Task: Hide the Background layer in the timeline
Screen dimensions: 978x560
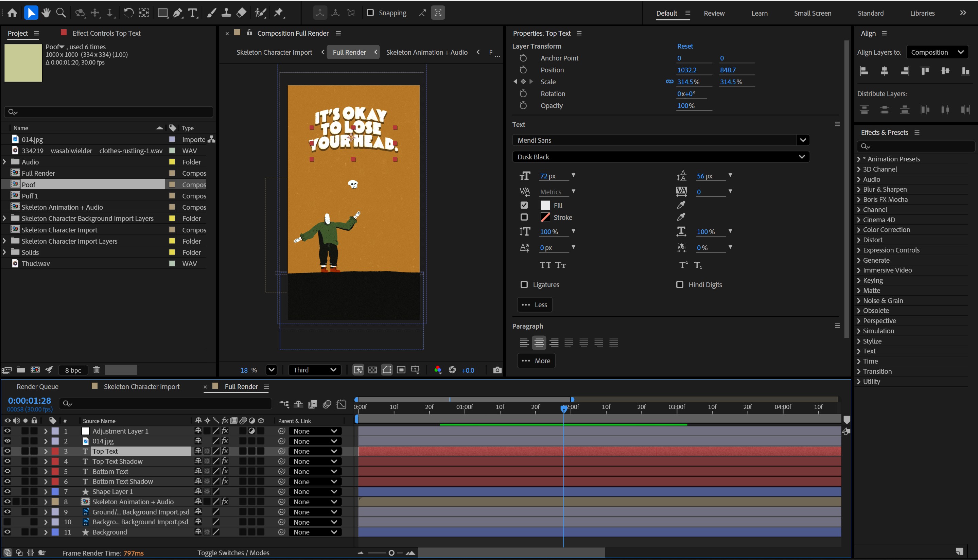Action: click(x=7, y=532)
